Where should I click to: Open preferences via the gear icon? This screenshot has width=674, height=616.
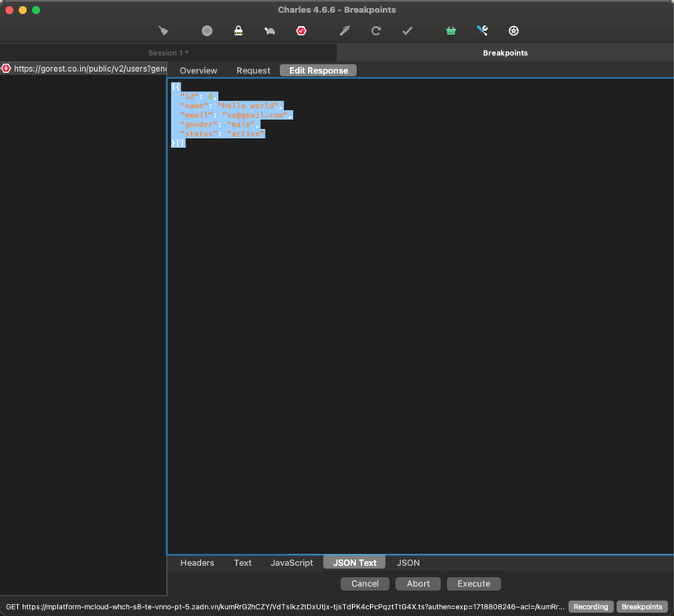coord(513,30)
